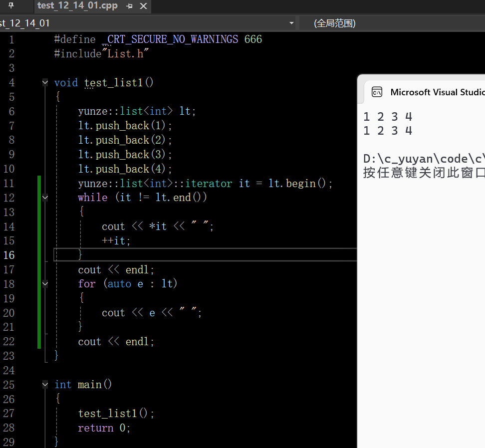Click the closing brace on line 16
Viewport: 485px width, 448px height.
pos(80,255)
